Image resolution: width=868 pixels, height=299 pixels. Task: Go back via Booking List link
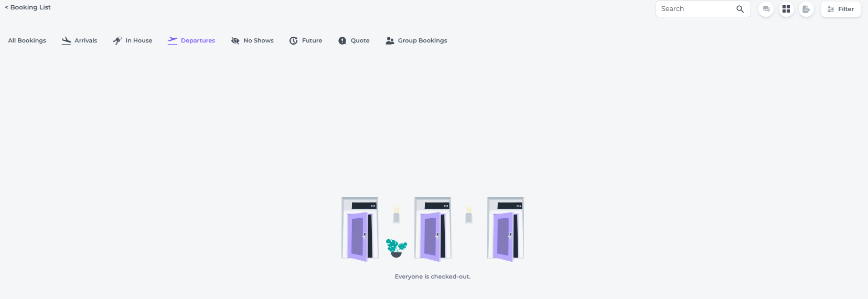point(28,7)
